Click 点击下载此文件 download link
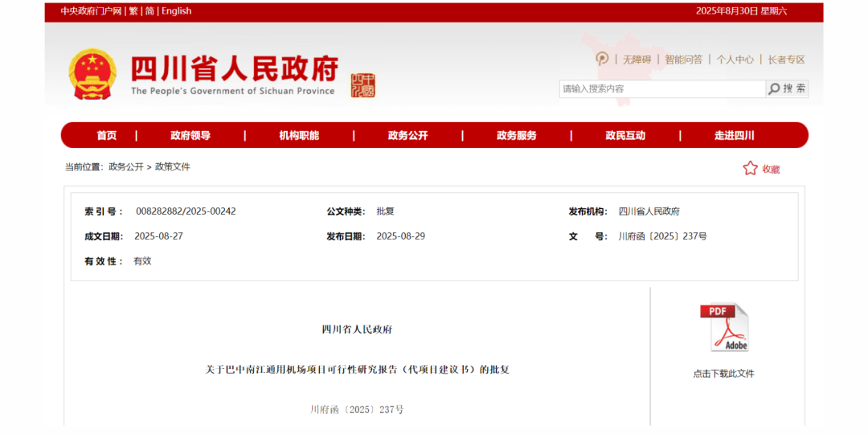 pos(723,374)
